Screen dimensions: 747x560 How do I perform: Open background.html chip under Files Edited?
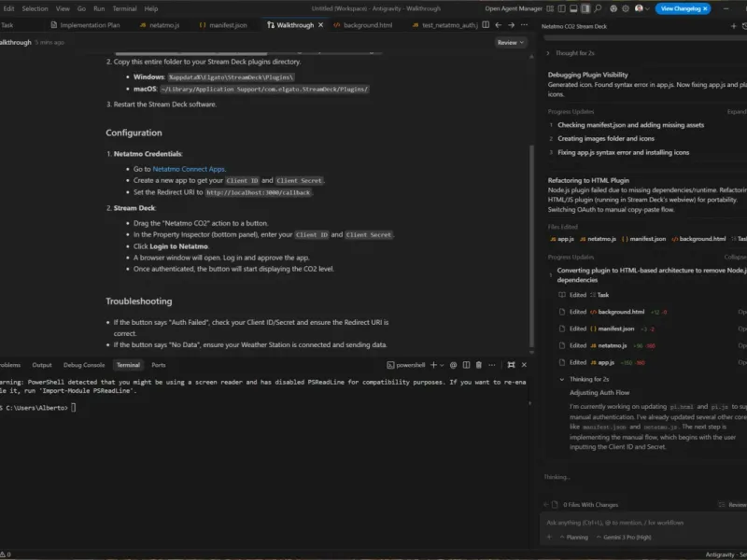(x=698, y=239)
